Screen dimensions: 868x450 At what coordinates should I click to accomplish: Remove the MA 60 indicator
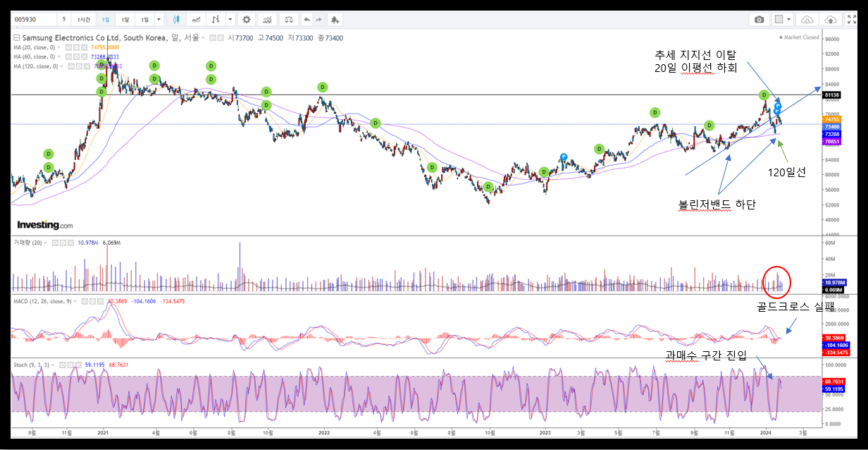tap(84, 56)
